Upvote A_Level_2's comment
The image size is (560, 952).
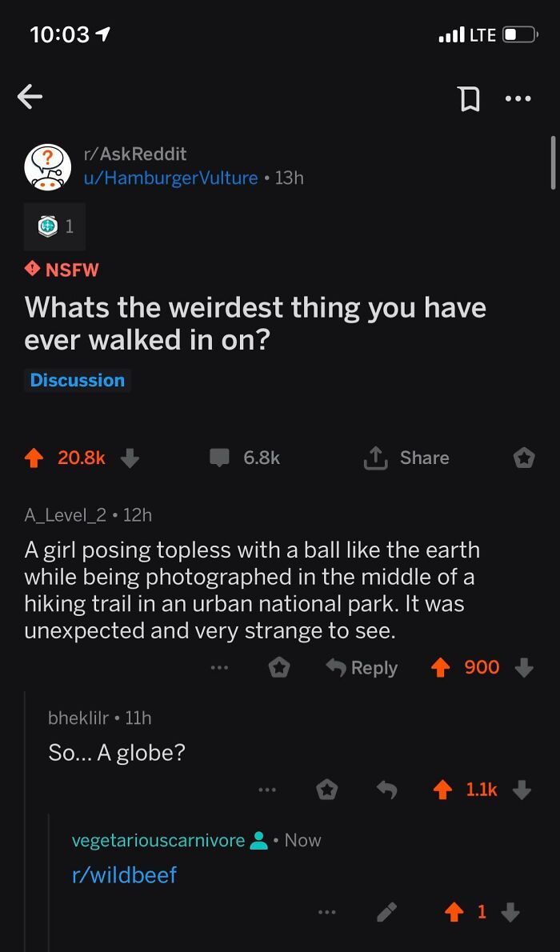[439, 667]
